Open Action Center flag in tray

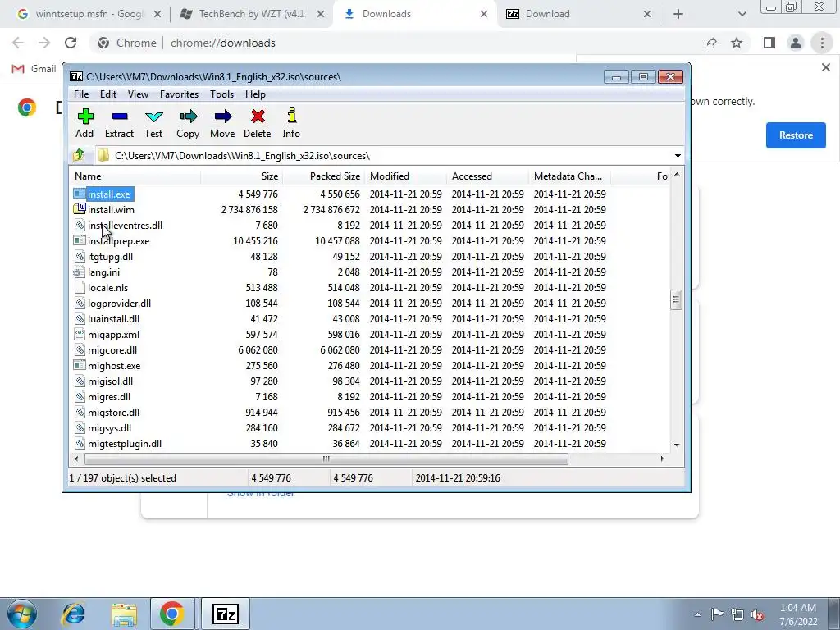[717, 614]
